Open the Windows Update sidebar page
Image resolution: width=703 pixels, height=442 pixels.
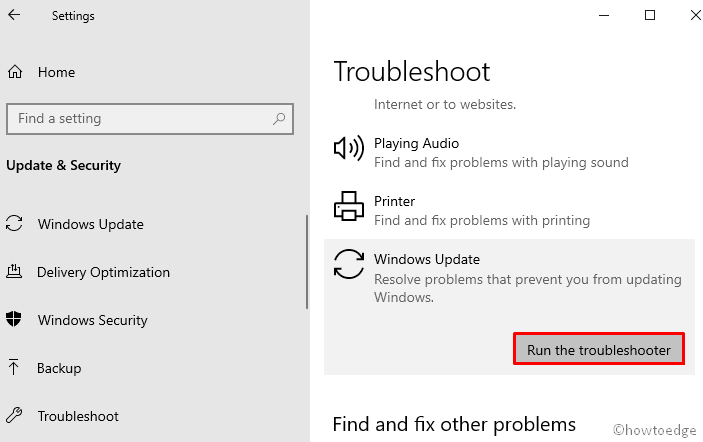click(x=90, y=224)
